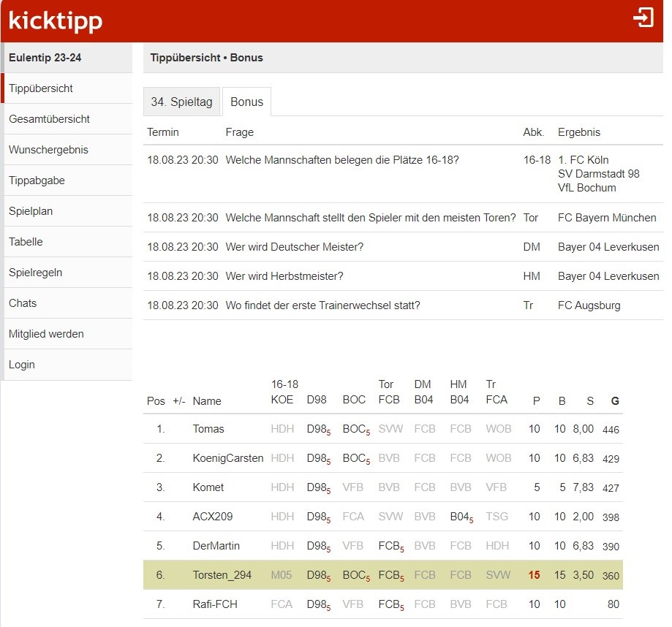Open player ACX209 in ranking

click(x=213, y=516)
